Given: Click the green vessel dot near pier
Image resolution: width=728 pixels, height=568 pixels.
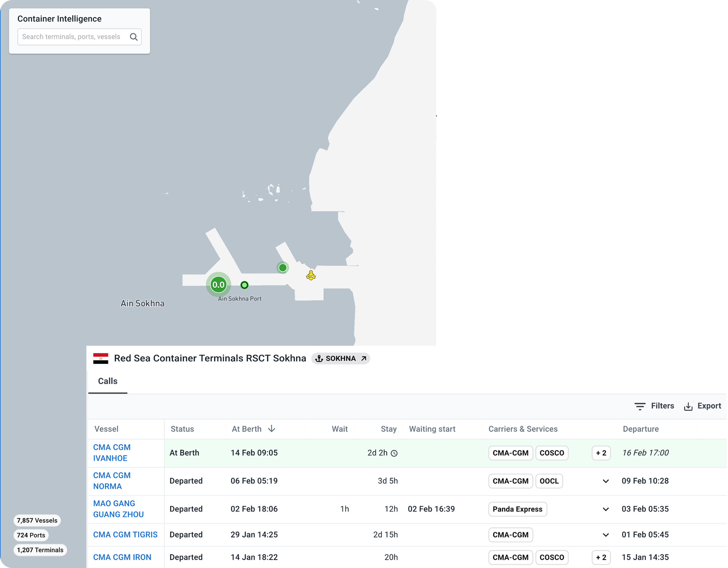Looking at the screenshot, I should [283, 268].
